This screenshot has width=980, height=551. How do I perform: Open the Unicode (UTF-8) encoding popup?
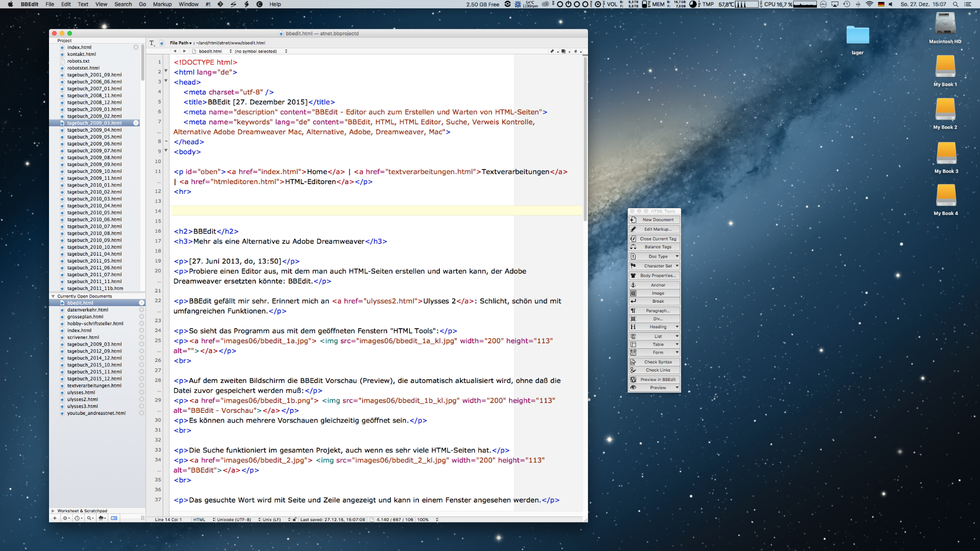238,520
